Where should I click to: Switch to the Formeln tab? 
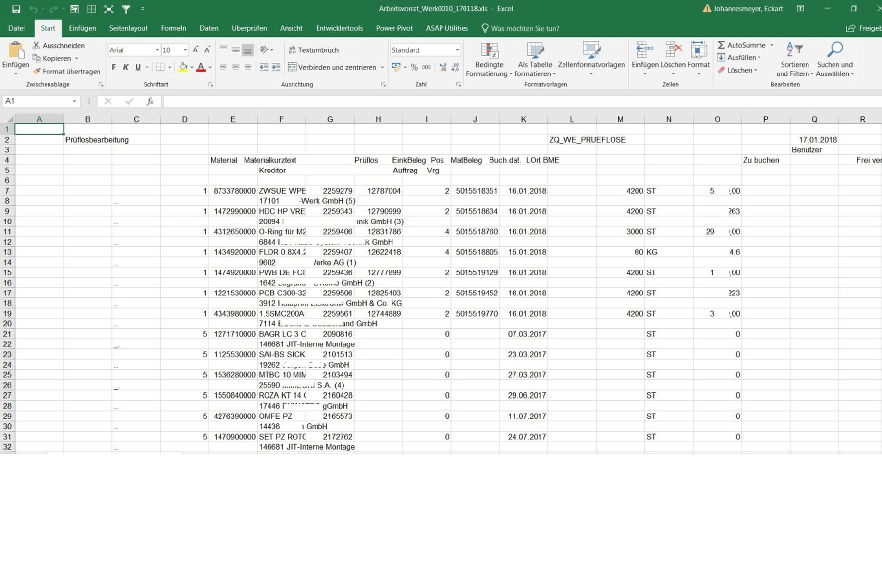[x=173, y=28]
